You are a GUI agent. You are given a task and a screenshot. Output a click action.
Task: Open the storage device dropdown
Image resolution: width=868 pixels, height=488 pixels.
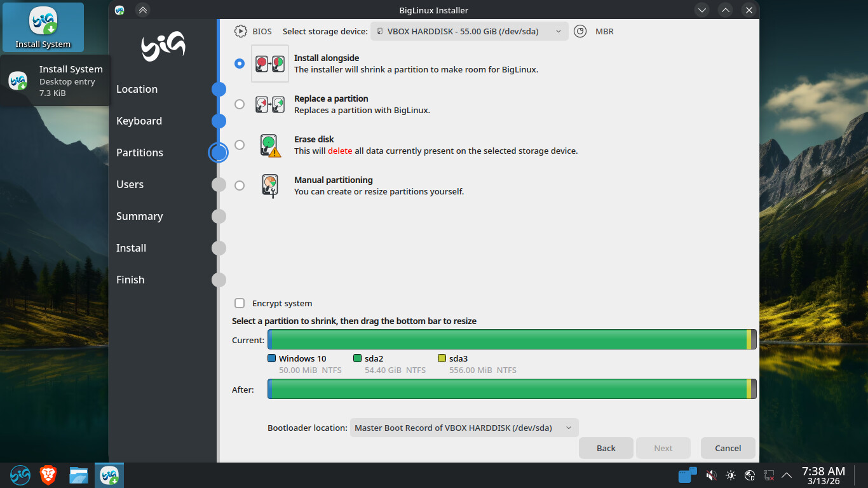(x=469, y=31)
